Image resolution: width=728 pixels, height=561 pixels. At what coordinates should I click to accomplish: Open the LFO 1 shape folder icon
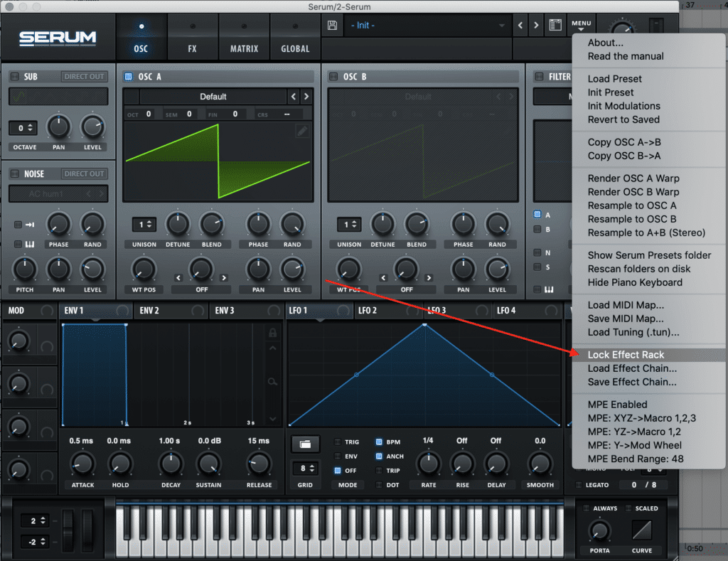[305, 444]
